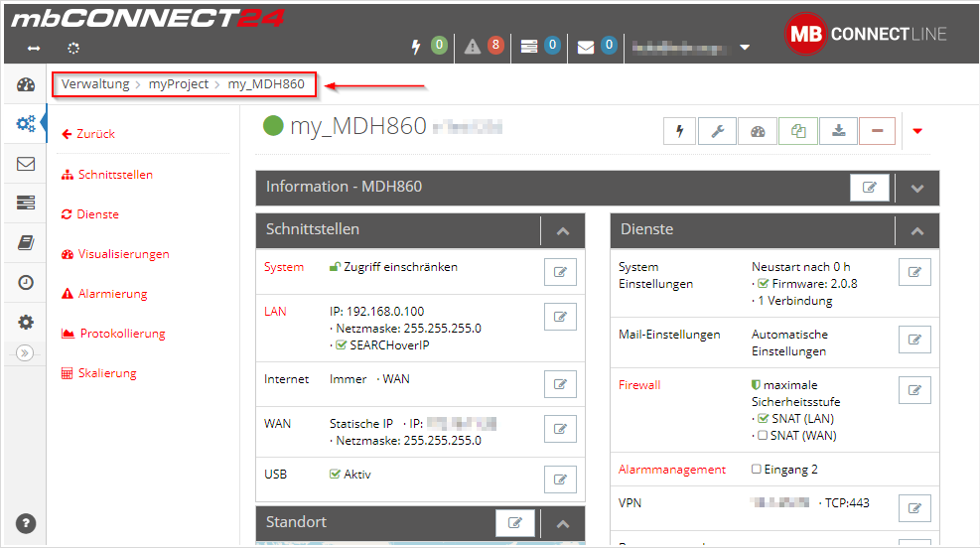
Task: Toggle SNAT (WAN) checkbox
Action: (762, 435)
